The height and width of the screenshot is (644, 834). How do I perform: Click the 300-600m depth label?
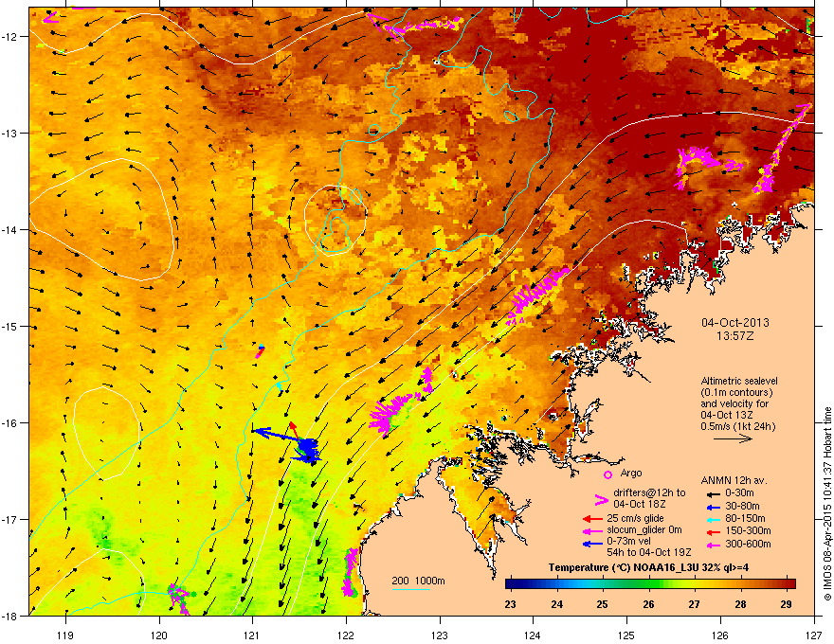748,544
